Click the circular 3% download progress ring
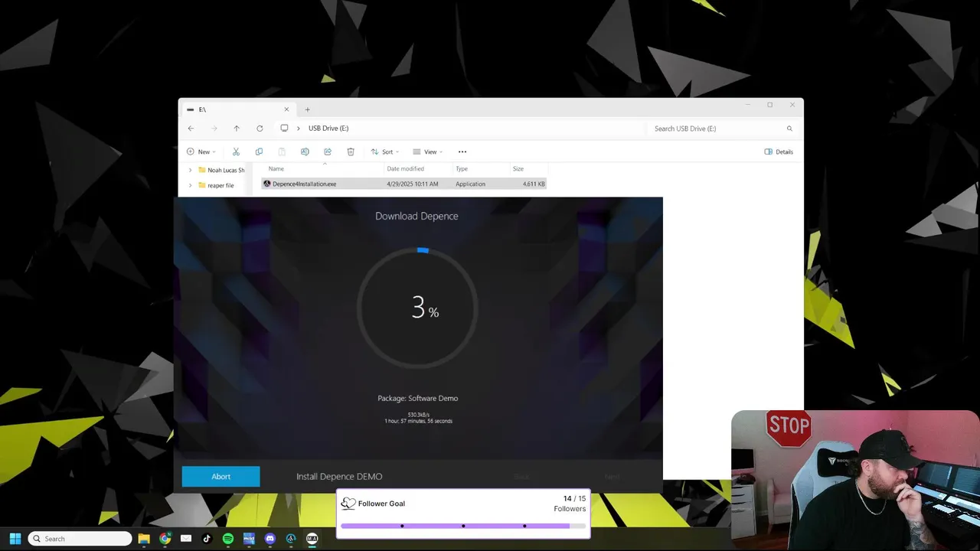This screenshot has width=980, height=551. [417, 308]
